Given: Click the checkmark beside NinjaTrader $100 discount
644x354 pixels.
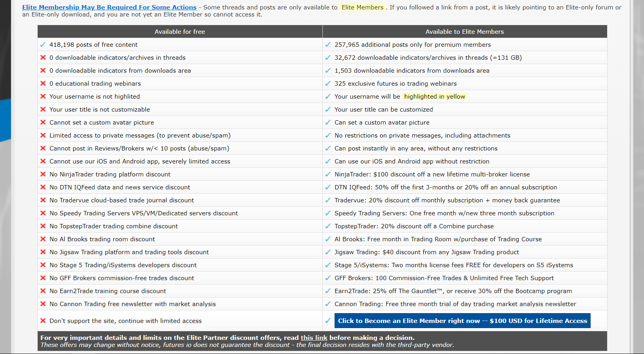Looking at the screenshot, I should point(328,174).
